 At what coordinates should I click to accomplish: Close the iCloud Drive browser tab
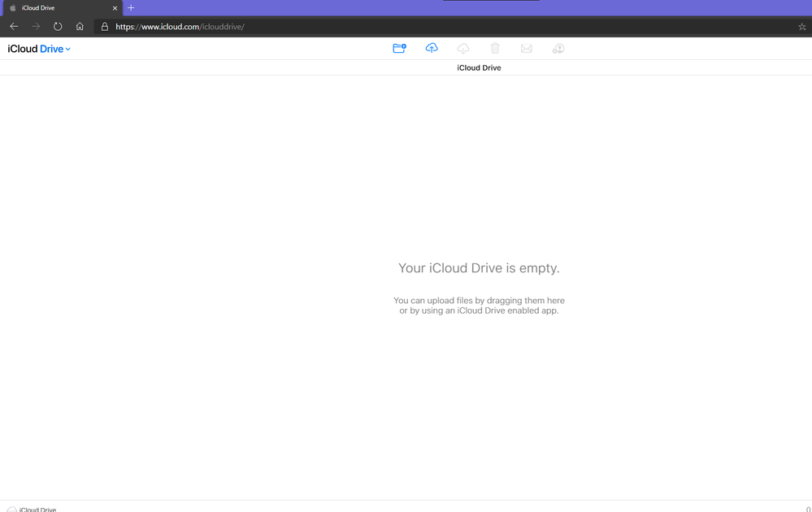(115, 8)
